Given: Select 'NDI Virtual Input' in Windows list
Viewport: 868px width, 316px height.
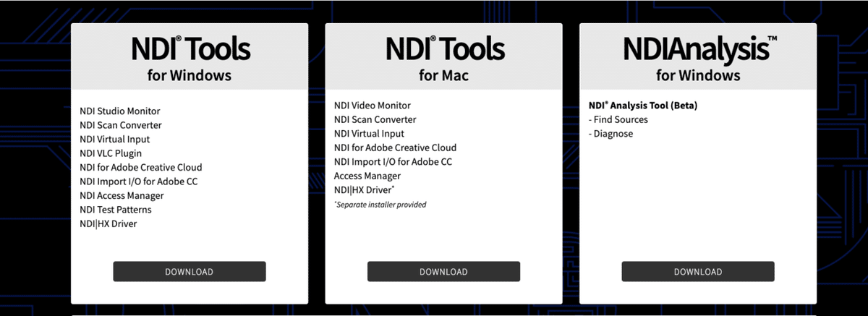Looking at the screenshot, I should point(115,139).
